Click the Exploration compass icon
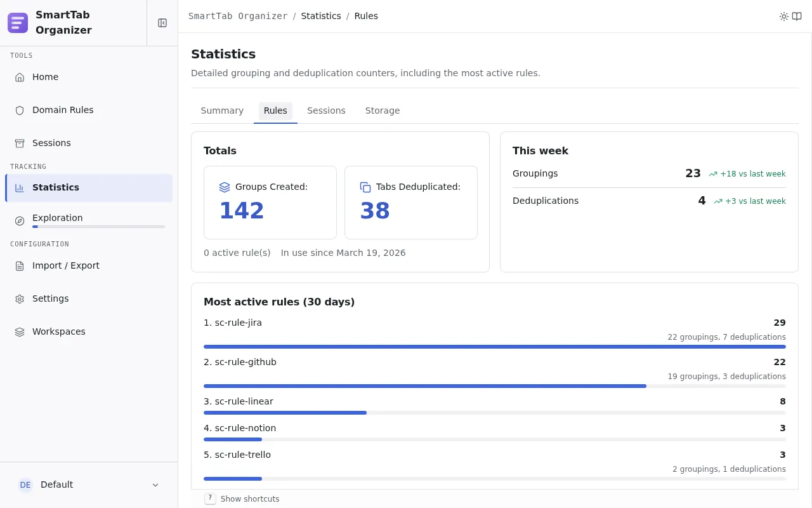The width and height of the screenshot is (812, 508). [x=20, y=221]
